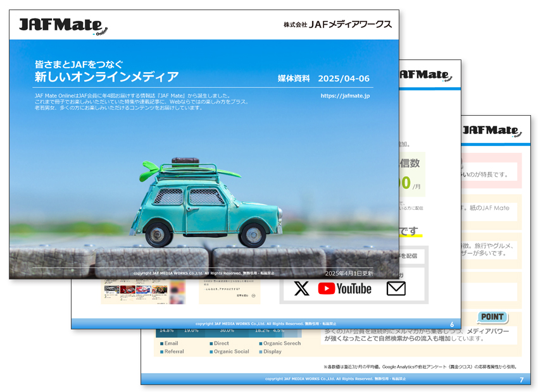Click the 旅行やグルメ text box

point(489,250)
